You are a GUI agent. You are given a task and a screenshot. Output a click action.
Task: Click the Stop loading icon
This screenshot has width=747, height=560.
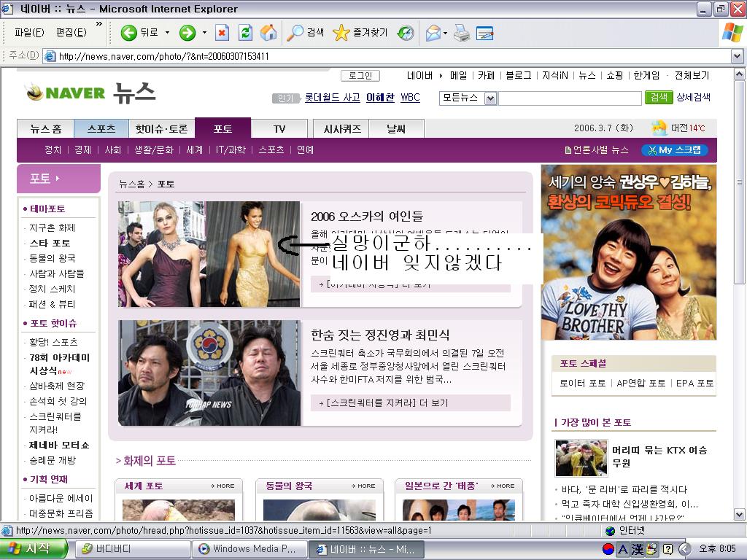(x=222, y=33)
